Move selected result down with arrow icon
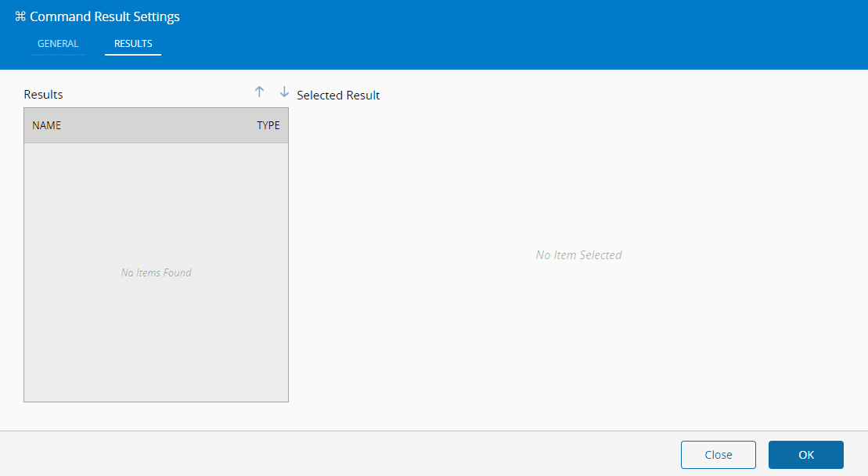This screenshot has width=868, height=476. (284, 92)
